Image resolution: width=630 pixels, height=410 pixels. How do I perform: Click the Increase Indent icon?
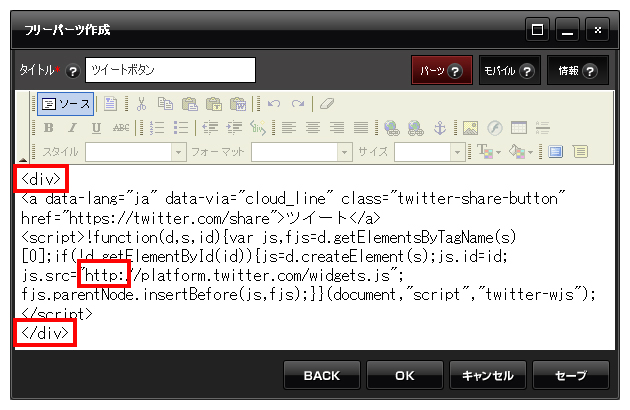[x=234, y=128]
